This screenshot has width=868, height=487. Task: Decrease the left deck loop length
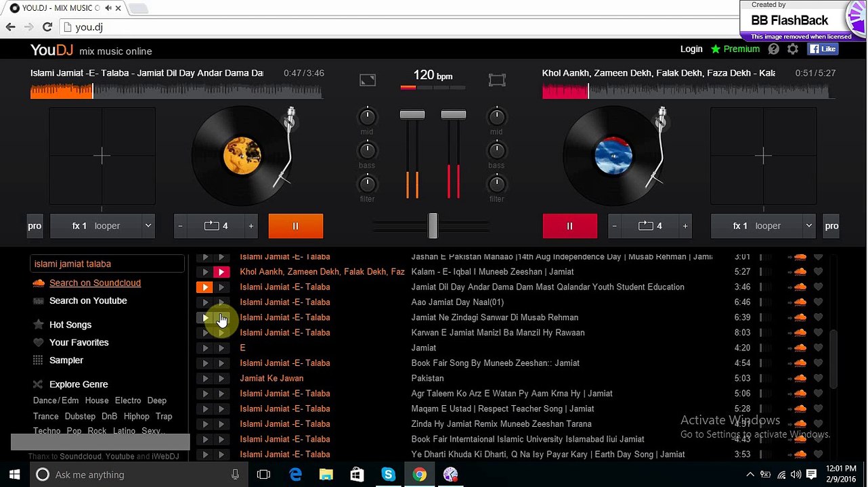coord(179,226)
